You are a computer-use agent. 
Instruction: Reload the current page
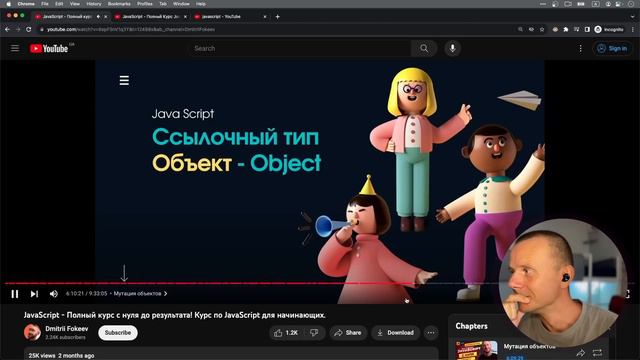(29, 29)
